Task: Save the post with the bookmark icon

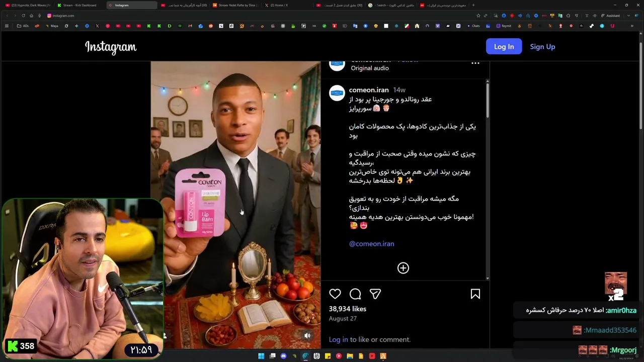Action: [475, 294]
